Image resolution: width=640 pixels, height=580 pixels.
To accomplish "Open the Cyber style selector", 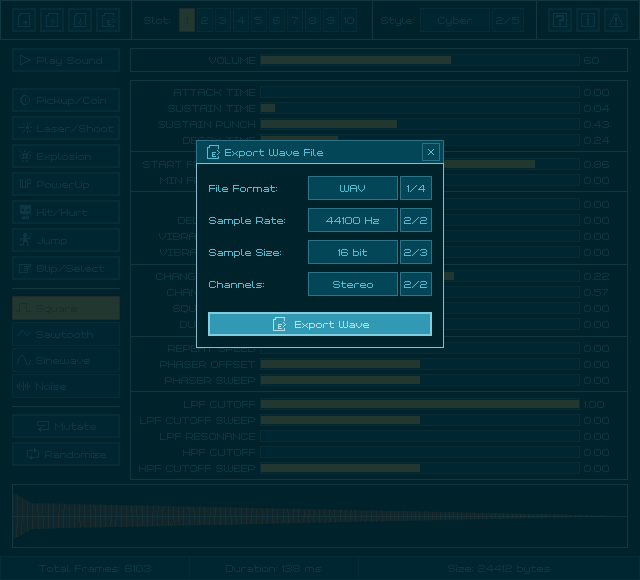I will pyautogui.click(x=455, y=20).
